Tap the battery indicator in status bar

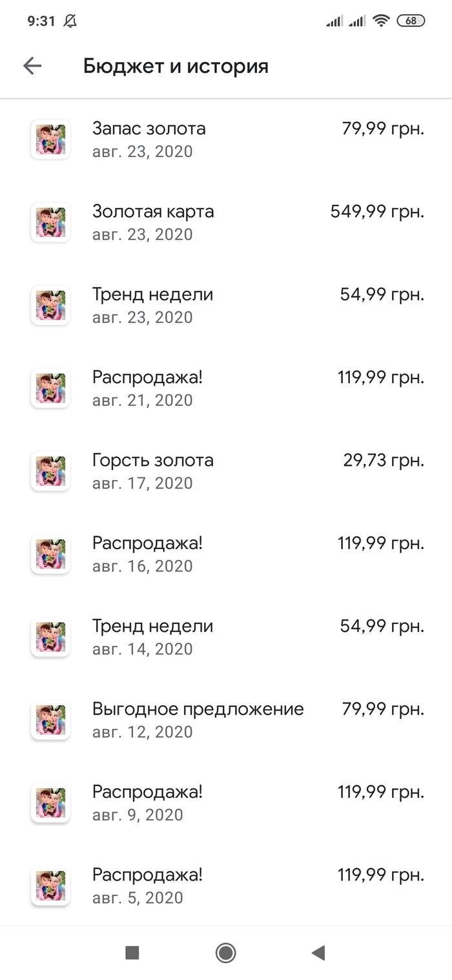(x=411, y=21)
